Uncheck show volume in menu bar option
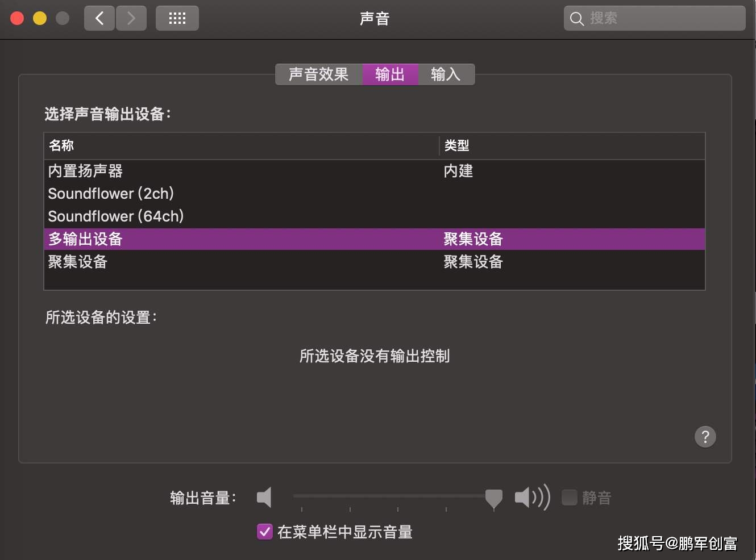Viewport: 756px width, 560px height. coord(264,532)
